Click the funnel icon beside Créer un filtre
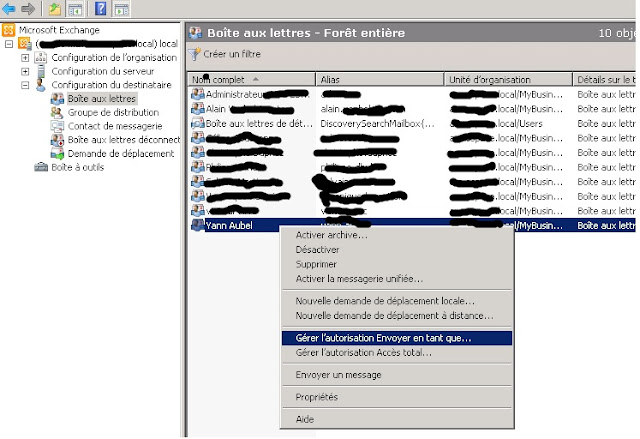640x439 pixels. point(195,54)
